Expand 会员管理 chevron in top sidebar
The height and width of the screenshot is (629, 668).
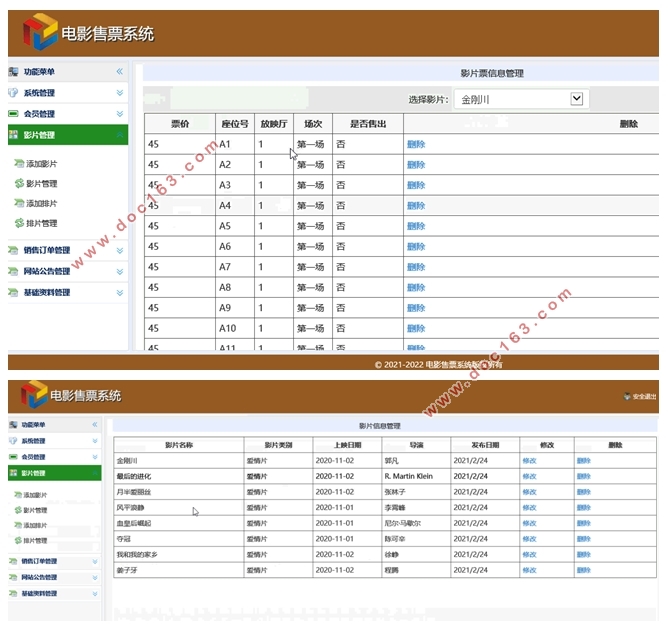coord(120,113)
